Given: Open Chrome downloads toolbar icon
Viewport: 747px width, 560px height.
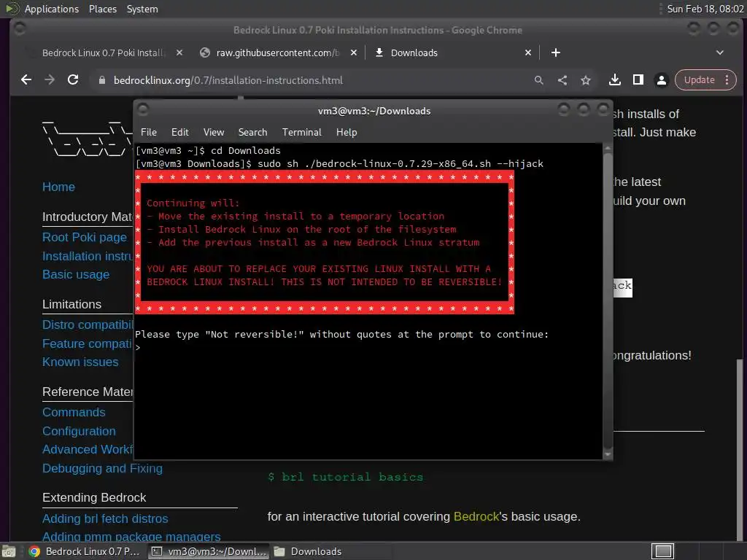Looking at the screenshot, I should point(614,80).
